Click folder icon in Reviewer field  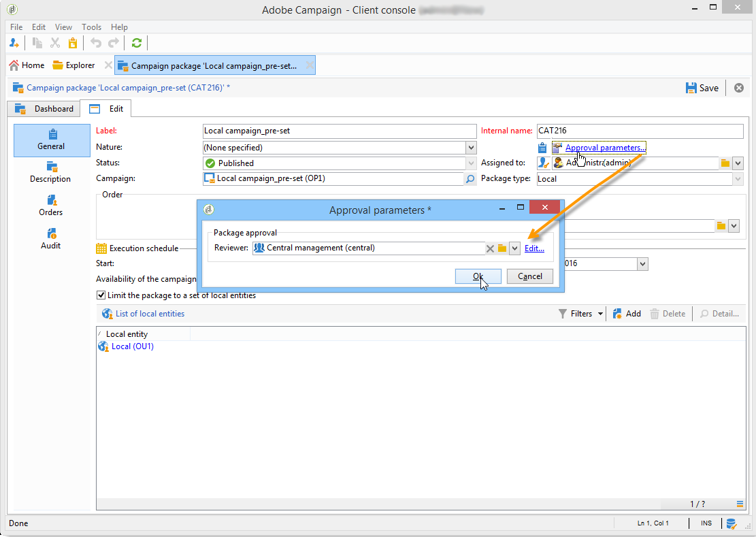pos(502,248)
